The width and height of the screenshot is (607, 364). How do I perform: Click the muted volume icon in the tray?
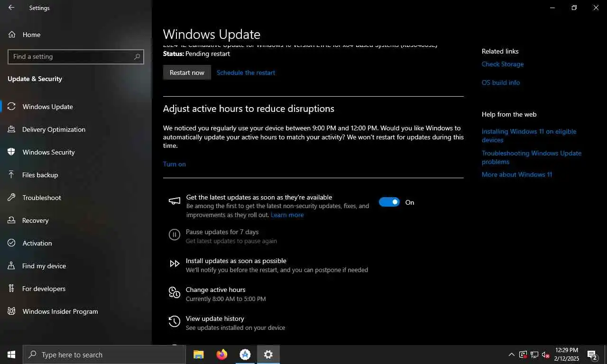(546, 355)
